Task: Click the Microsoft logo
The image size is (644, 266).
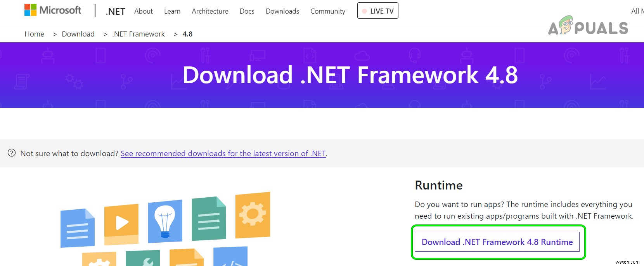Action: click(x=53, y=10)
